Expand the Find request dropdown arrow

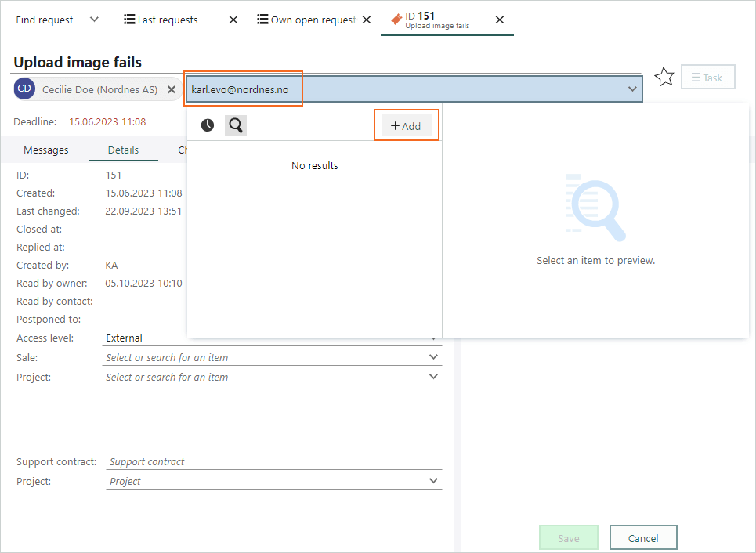point(95,20)
